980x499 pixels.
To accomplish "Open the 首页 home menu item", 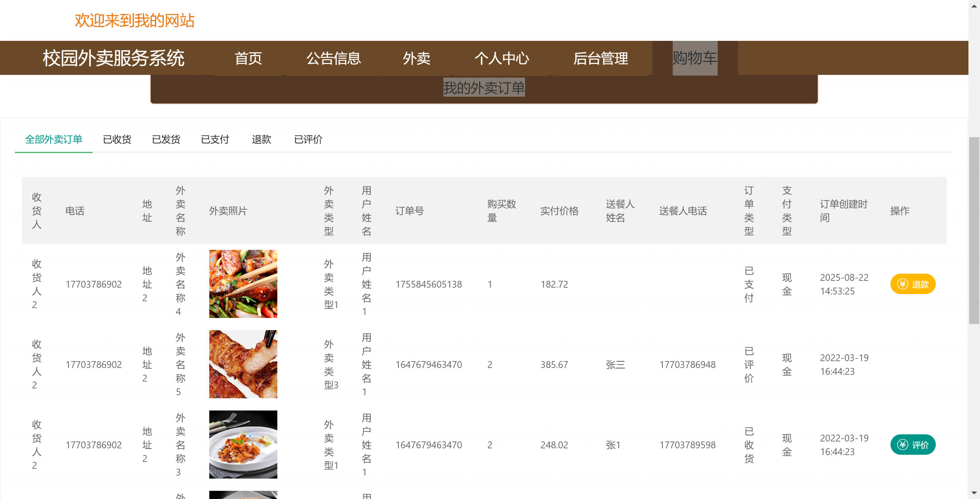I will click(248, 58).
